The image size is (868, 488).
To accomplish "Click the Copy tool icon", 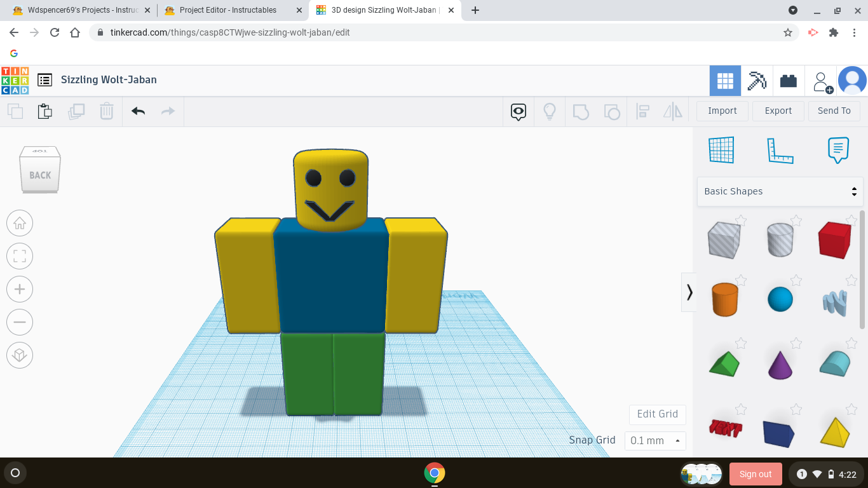I will (15, 111).
